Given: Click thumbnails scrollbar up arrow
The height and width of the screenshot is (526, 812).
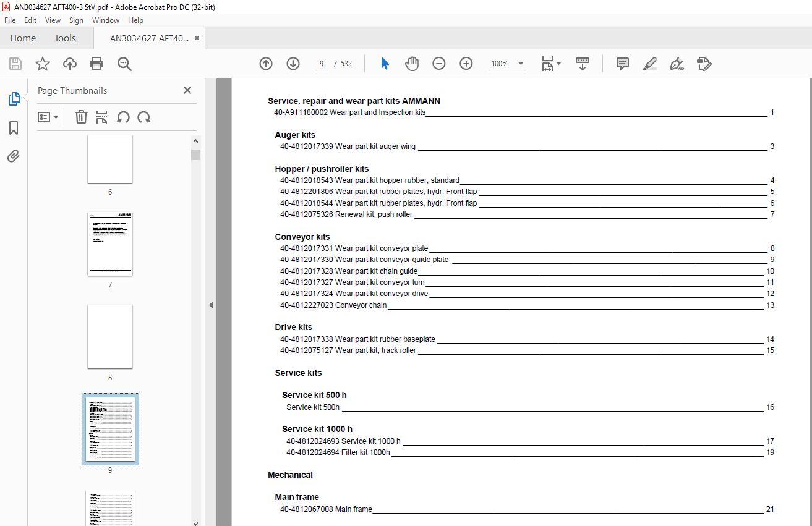Looking at the screenshot, I should [195, 141].
